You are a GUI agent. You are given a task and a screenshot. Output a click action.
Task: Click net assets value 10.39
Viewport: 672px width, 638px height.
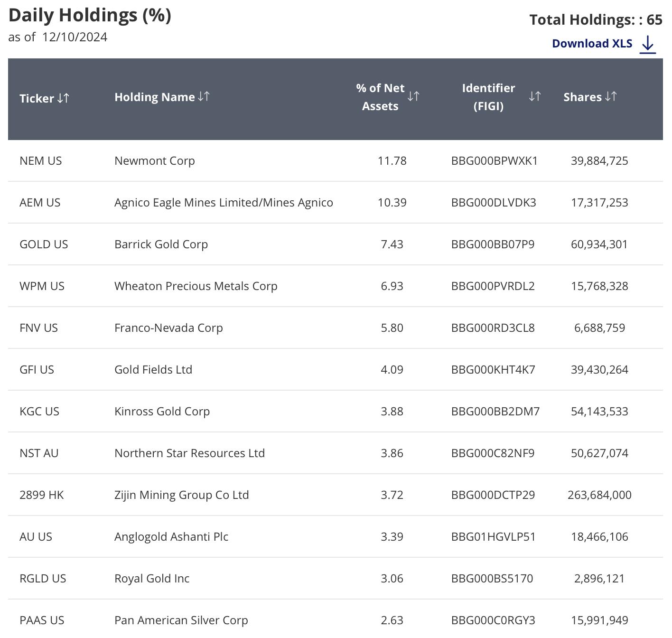click(392, 202)
